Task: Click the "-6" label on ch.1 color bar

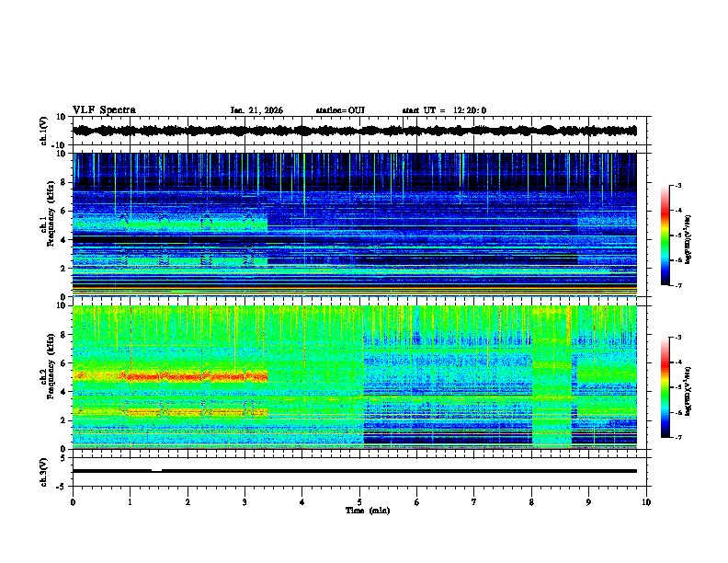Action: [678, 260]
